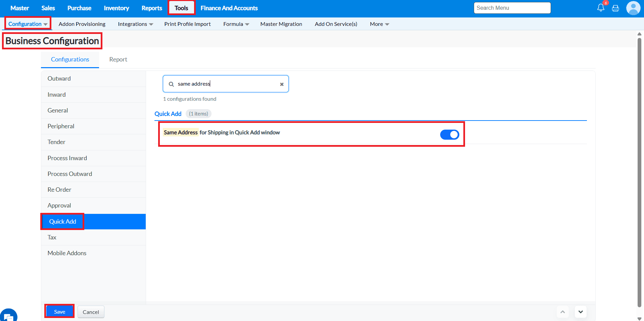Open the chat support bubble icon
Viewport: 644px width, 321px height.
[x=8, y=316]
